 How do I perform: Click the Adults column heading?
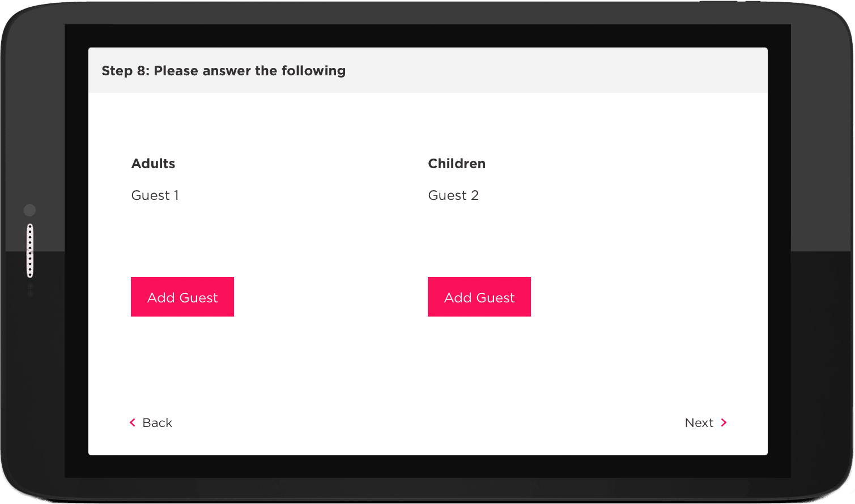pos(154,164)
